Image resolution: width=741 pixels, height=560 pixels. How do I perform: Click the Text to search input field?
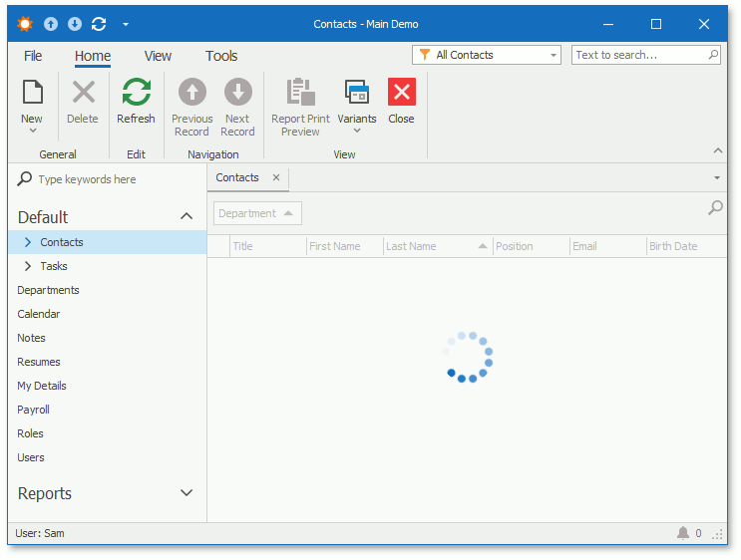pos(640,55)
